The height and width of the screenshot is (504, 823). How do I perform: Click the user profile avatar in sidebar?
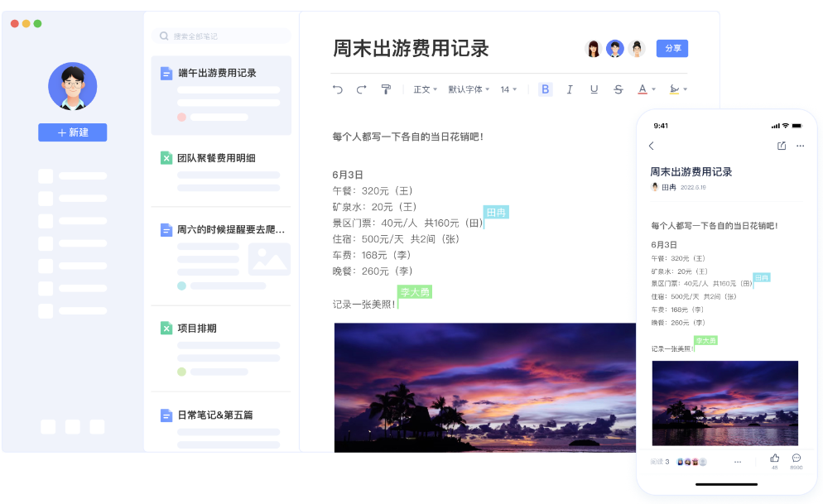click(x=72, y=87)
